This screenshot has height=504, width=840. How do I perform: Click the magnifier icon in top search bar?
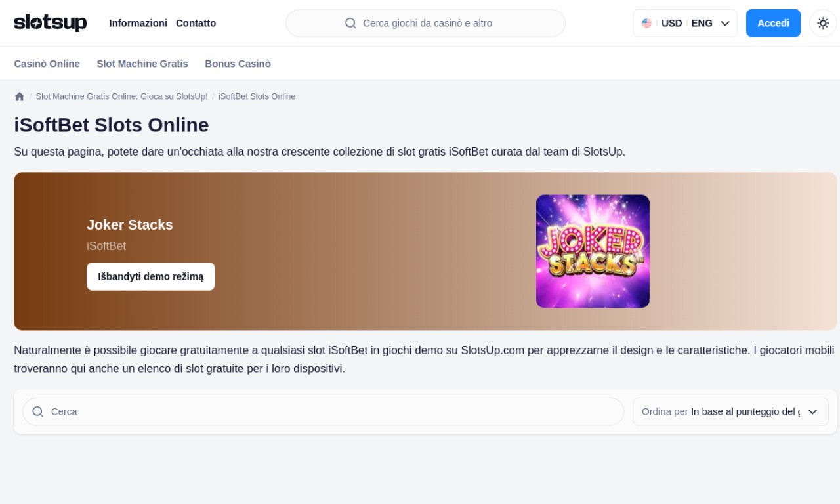coord(350,24)
